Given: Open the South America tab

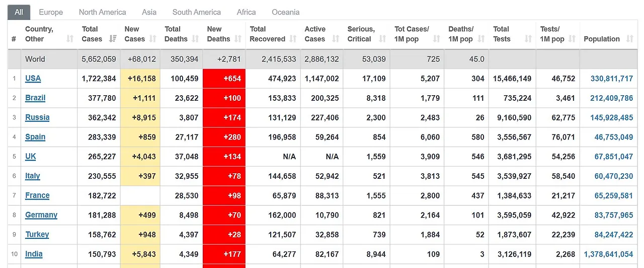Looking at the screenshot, I should 196,12.
